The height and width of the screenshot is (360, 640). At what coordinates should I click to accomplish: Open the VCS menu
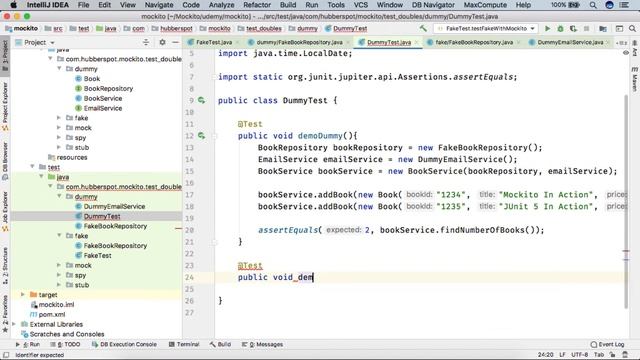click(x=360, y=5)
